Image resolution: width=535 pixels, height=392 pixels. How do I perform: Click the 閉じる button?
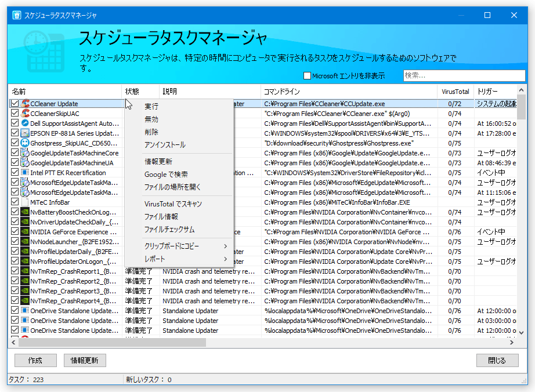[x=497, y=360]
